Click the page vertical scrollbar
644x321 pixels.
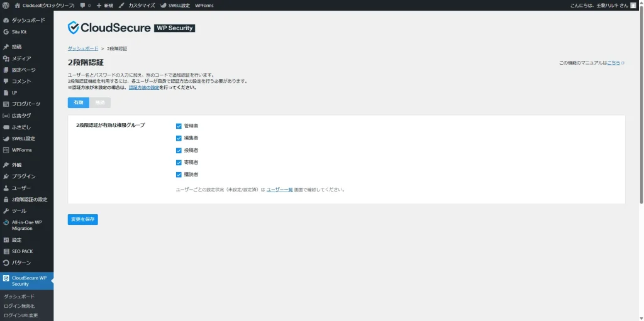pos(641,126)
